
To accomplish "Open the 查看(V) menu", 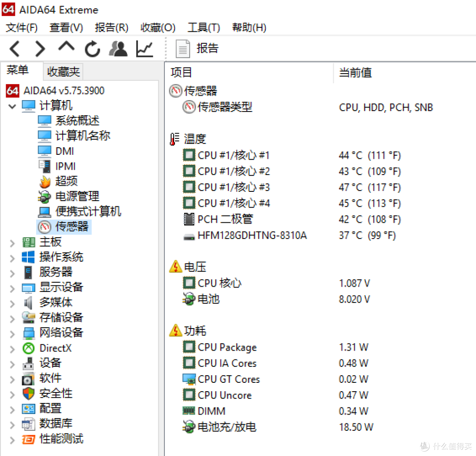I will 66,28.
